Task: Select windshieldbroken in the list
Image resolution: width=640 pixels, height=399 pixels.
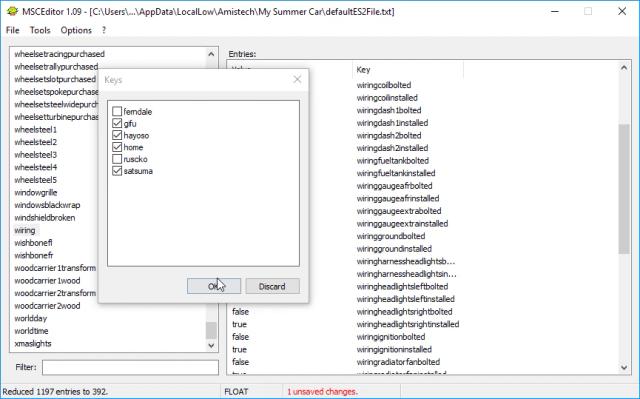Action: [45, 218]
